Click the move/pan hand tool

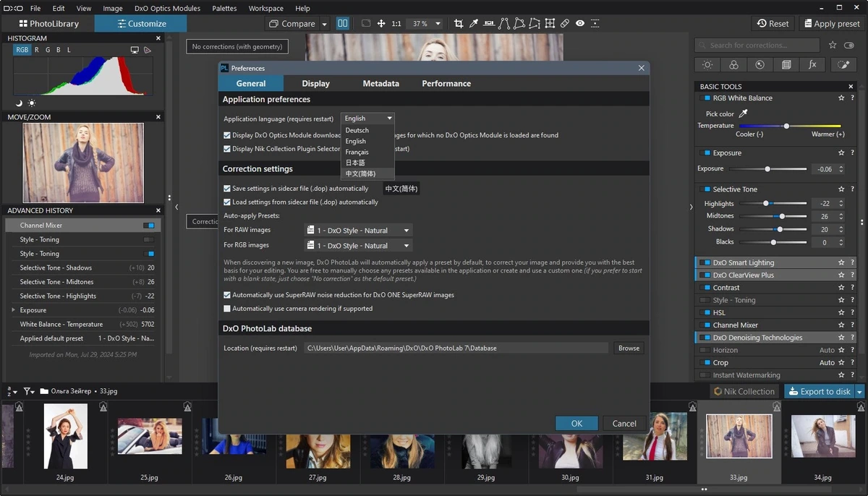click(381, 24)
